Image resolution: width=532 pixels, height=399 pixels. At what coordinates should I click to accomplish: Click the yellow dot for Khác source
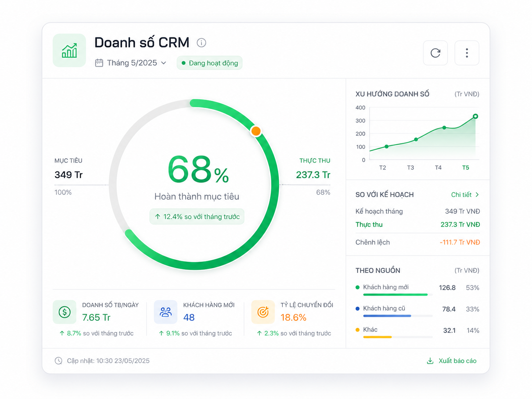(x=357, y=330)
